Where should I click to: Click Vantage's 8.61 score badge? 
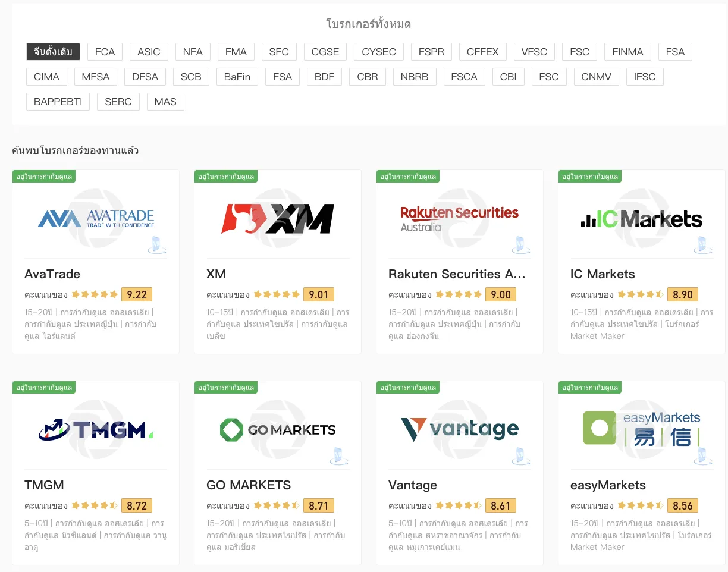click(x=501, y=505)
